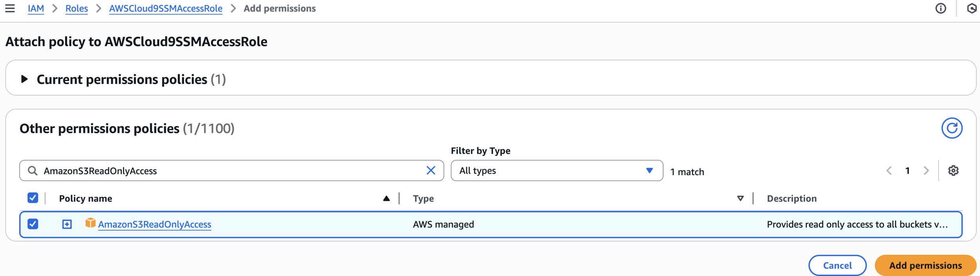Cancel attaching the policy
The height and width of the screenshot is (276, 980).
pos(837,265)
